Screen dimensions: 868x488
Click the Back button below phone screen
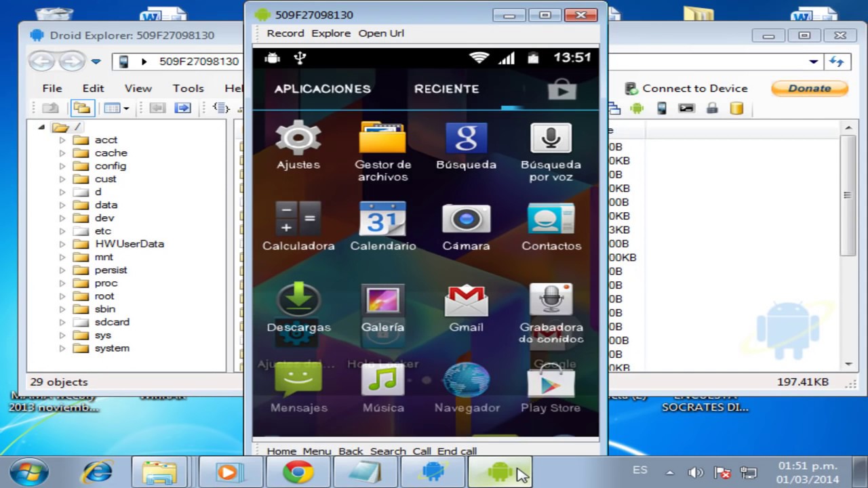pos(351,451)
